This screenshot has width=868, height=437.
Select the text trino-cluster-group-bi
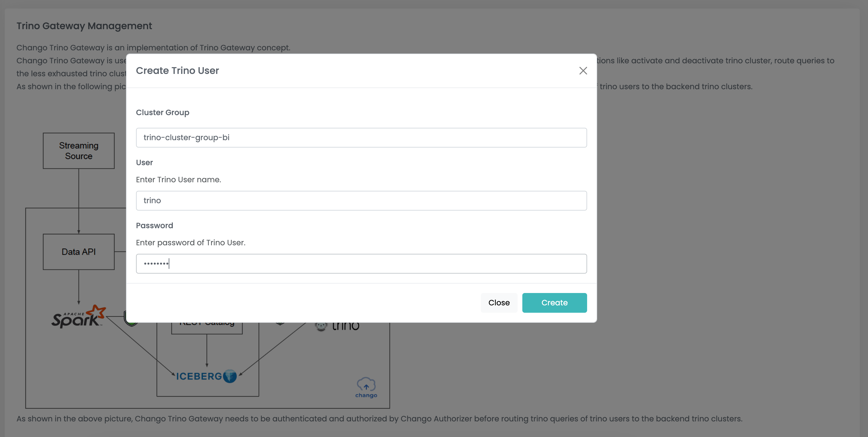pyautogui.click(x=186, y=138)
